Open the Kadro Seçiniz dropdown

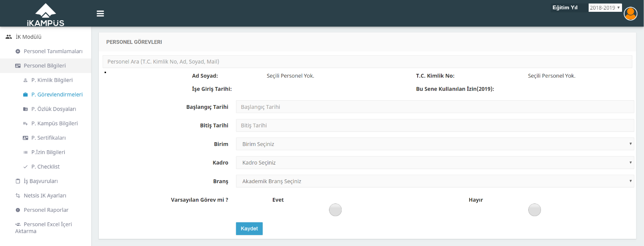click(x=435, y=162)
